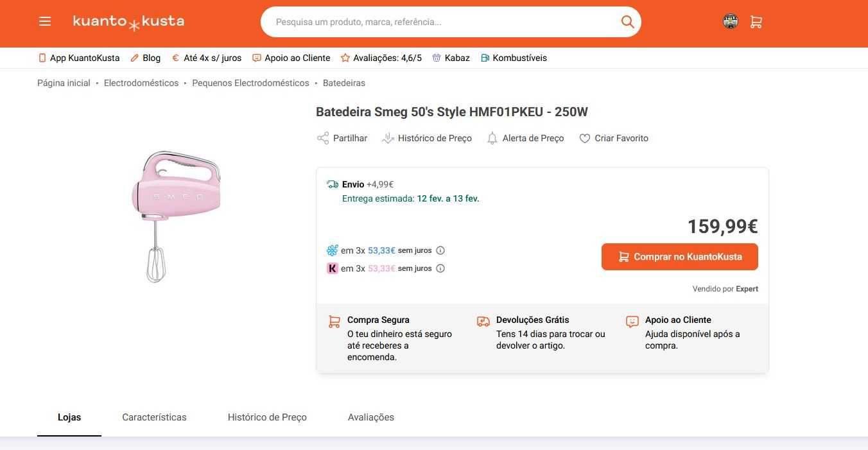This screenshot has height=450, width=868.
Task: Switch to the Avaliações tab
Action: (371, 417)
